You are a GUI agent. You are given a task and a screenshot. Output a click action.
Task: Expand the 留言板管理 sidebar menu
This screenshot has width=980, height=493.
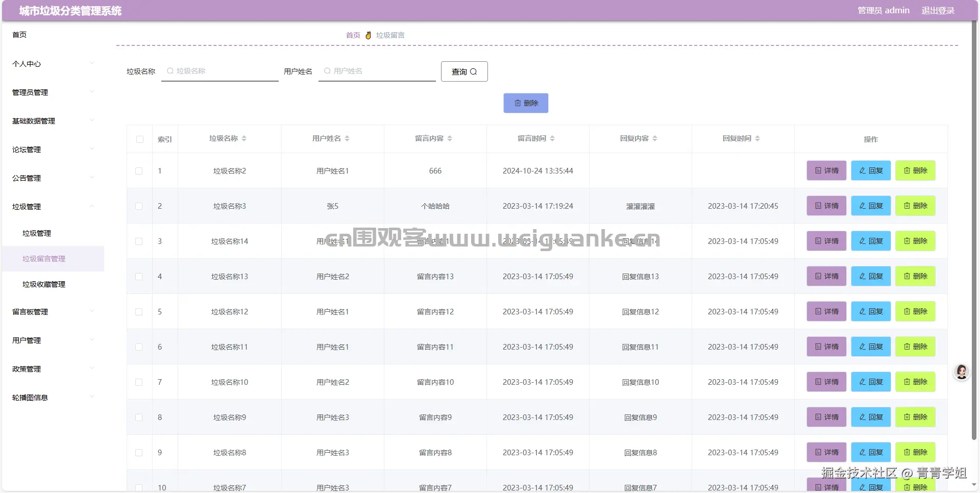53,312
